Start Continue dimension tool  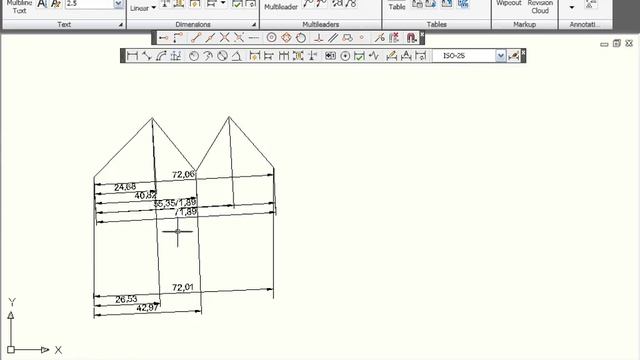[284, 56]
